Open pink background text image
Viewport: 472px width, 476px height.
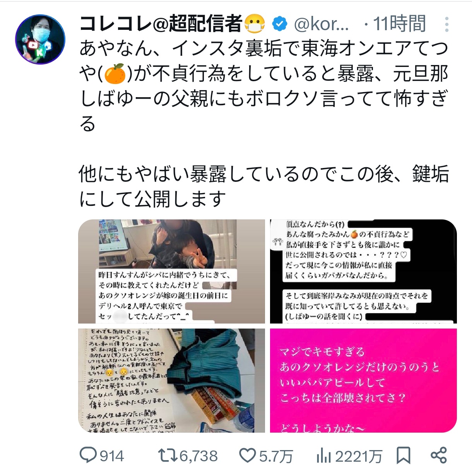[x=363, y=380]
